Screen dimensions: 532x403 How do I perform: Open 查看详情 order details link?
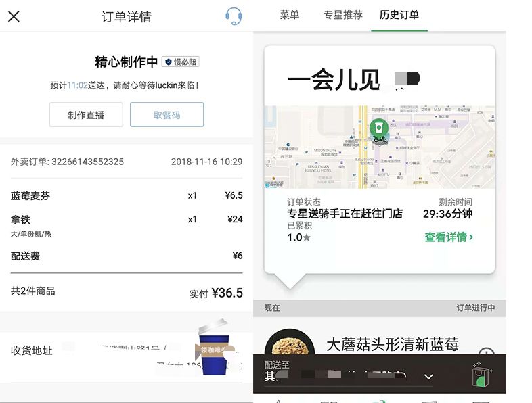click(449, 237)
